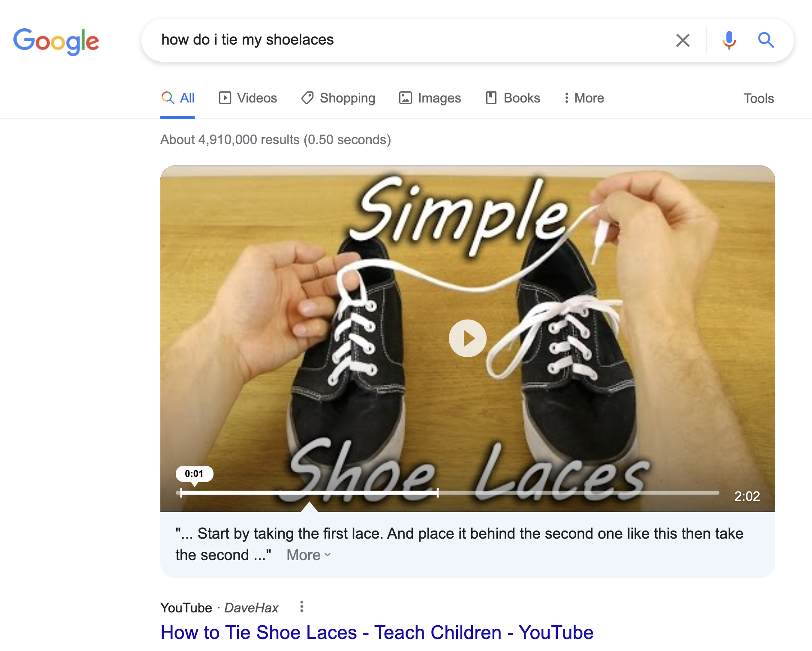Expand the More search categories menu

[584, 98]
